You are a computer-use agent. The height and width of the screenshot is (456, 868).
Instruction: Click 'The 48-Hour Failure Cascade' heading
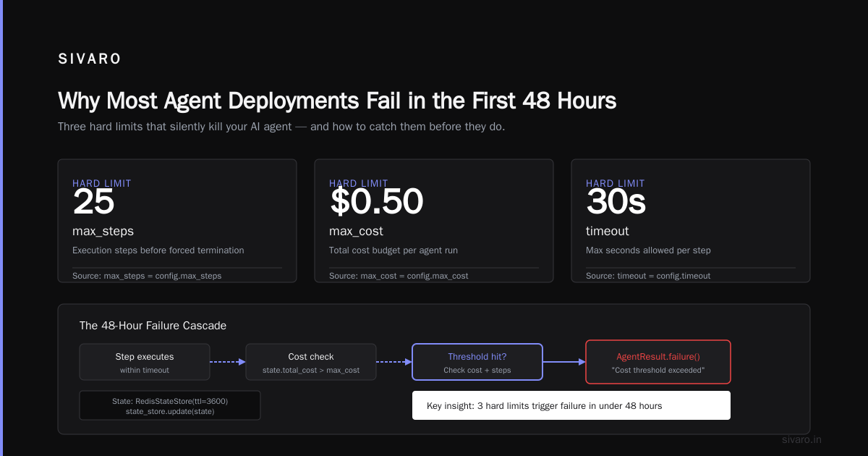pos(153,326)
